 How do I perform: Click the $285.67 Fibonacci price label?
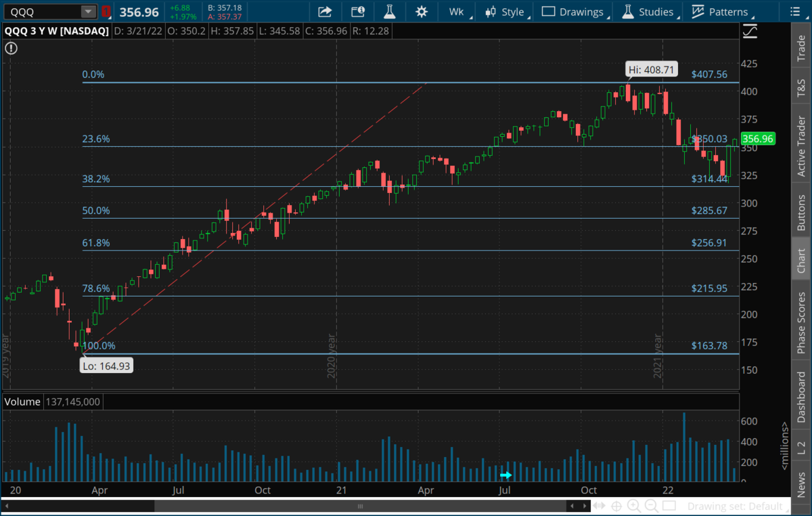(x=709, y=211)
